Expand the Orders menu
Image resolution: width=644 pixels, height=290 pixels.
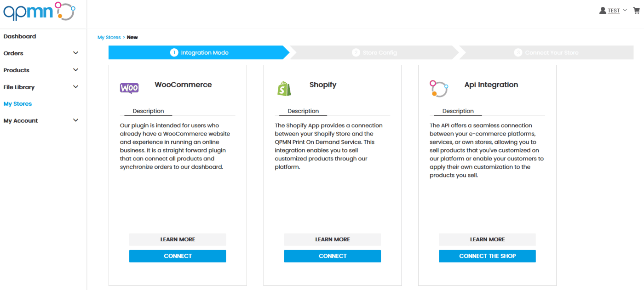click(76, 53)
